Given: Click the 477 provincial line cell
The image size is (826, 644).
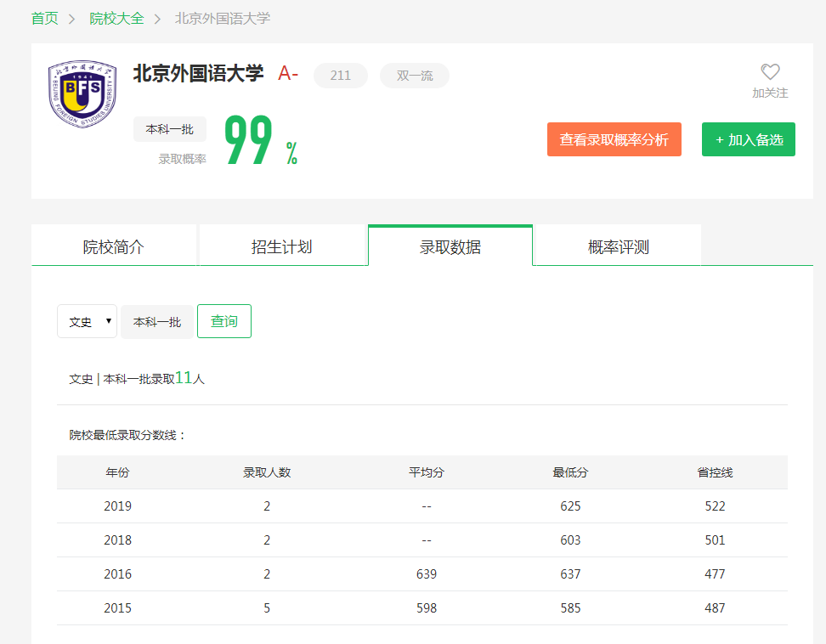Looking at the screenshot, I should 715,574.
